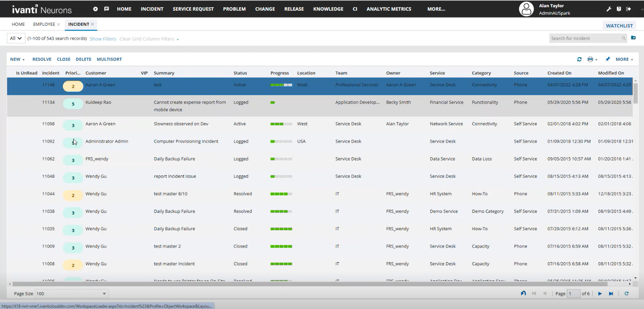Image resolution: width=644 pixels, height=309 pixels.
Task: Click the Show Filters link
Action: 103,39
